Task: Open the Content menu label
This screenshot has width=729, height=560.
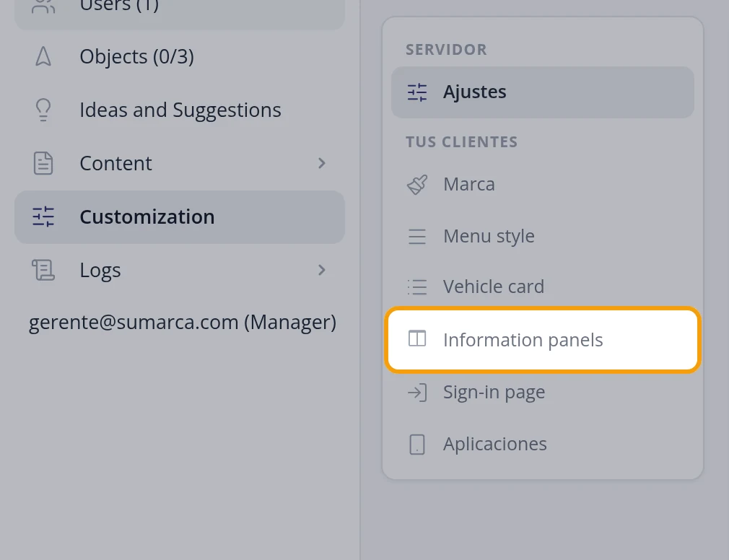Action: pos(115,164)
